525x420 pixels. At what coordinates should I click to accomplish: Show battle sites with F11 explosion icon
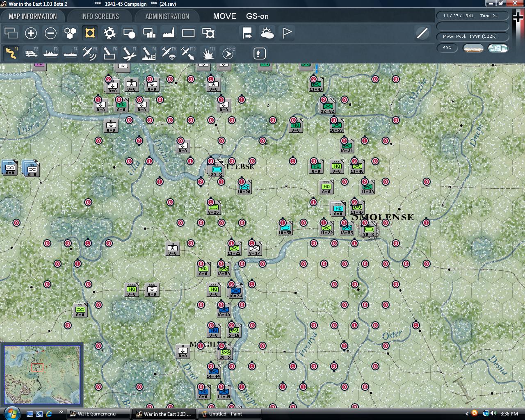click(208, 53)
